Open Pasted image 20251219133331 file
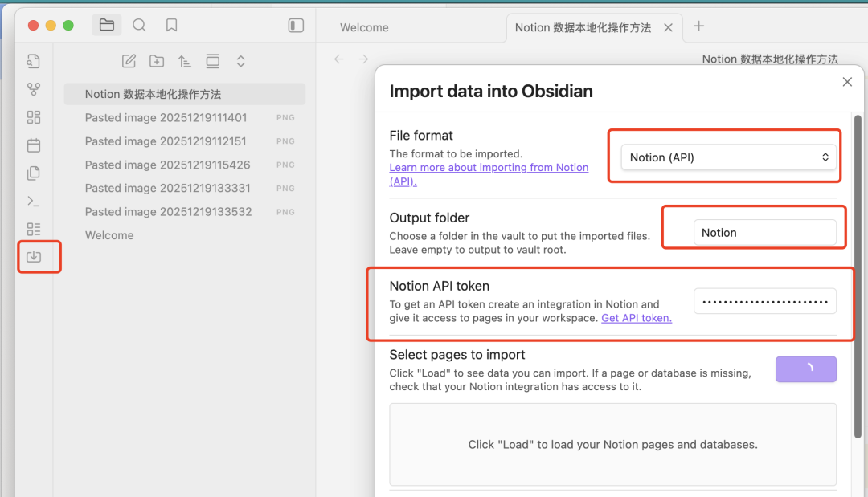This screenshot has height=497, width=868. [x=184, y=188]
